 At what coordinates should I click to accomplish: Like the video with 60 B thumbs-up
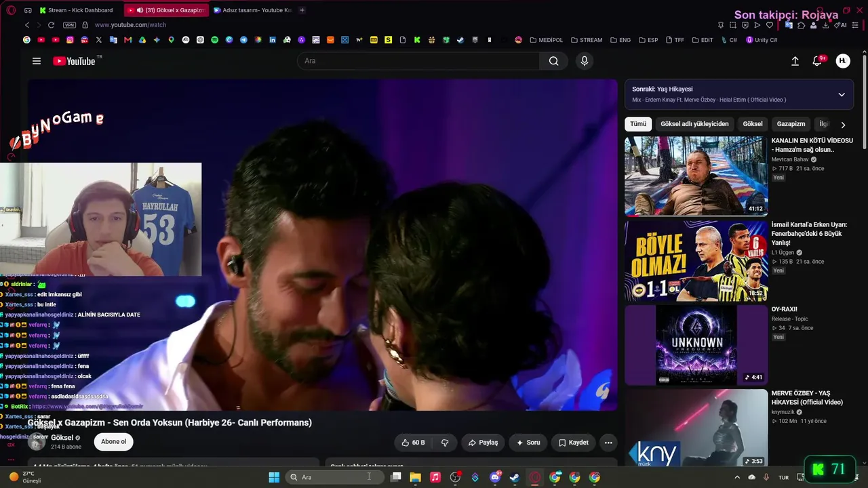413,443
